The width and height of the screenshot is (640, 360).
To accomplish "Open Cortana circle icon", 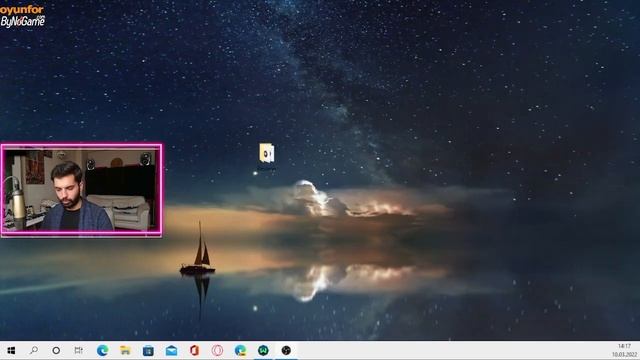I will tap(56, 351).
